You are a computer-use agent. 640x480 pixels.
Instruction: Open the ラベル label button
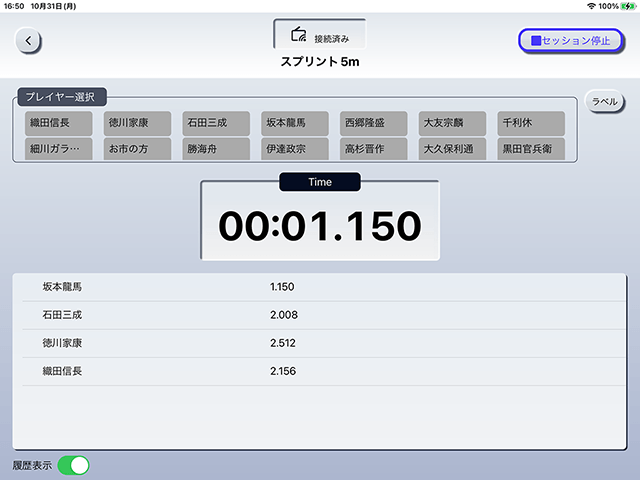tap(604, 101)
